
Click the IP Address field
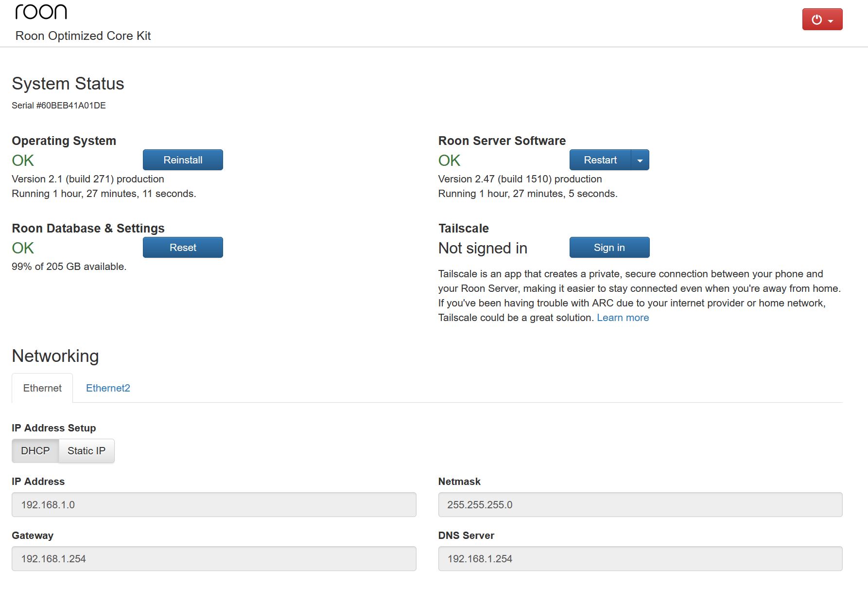pyautogui.click(x=214, y=505)
